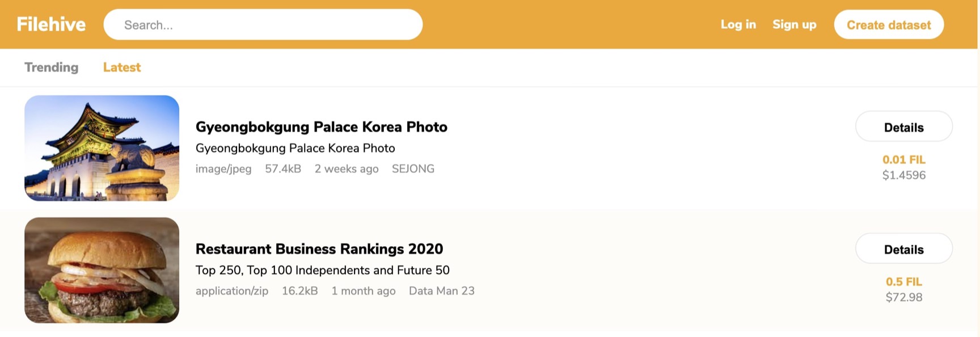Click the image/jpeg file type label
Screen dimensions: 980x337
pyautogui.click(x=223, y=169)
